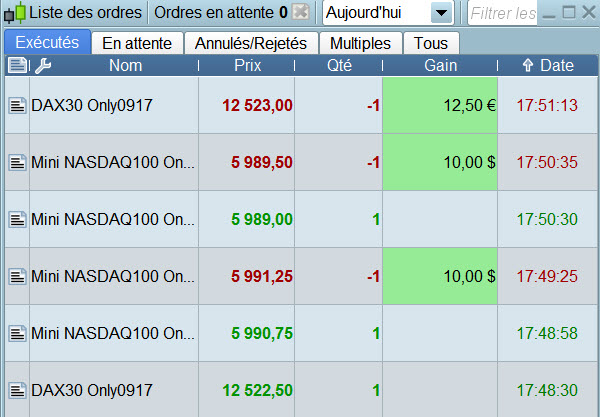Switch to the Exécutés tab
Image resolution: width=600 pixels, height=417 pixels.
47,42
